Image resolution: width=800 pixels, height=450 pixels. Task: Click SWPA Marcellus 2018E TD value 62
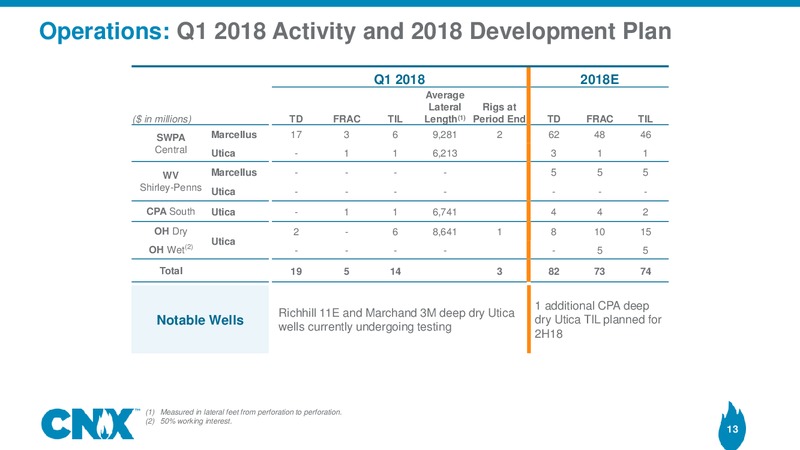click(x=554, y=135)
